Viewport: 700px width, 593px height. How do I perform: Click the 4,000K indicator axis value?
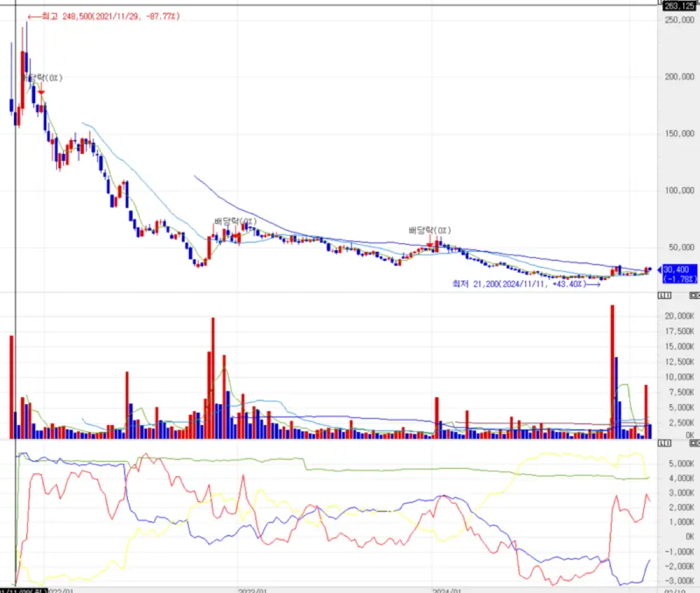pos(681,478)
